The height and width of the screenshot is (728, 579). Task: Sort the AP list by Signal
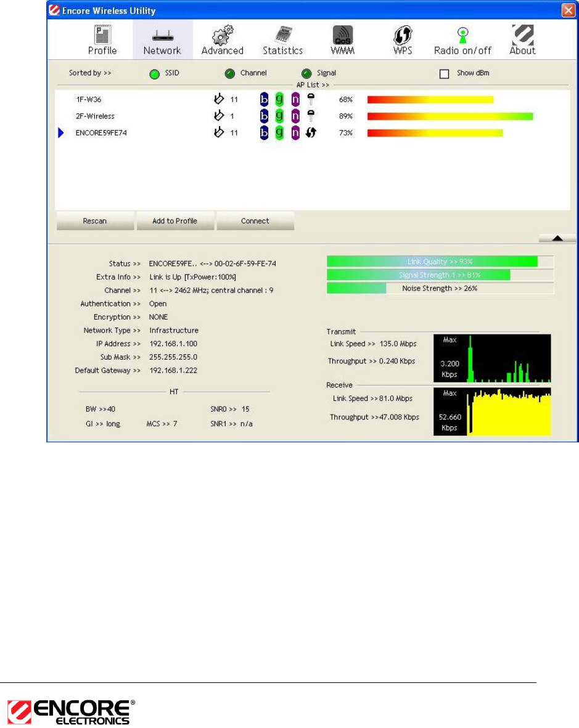click(306, 73)
